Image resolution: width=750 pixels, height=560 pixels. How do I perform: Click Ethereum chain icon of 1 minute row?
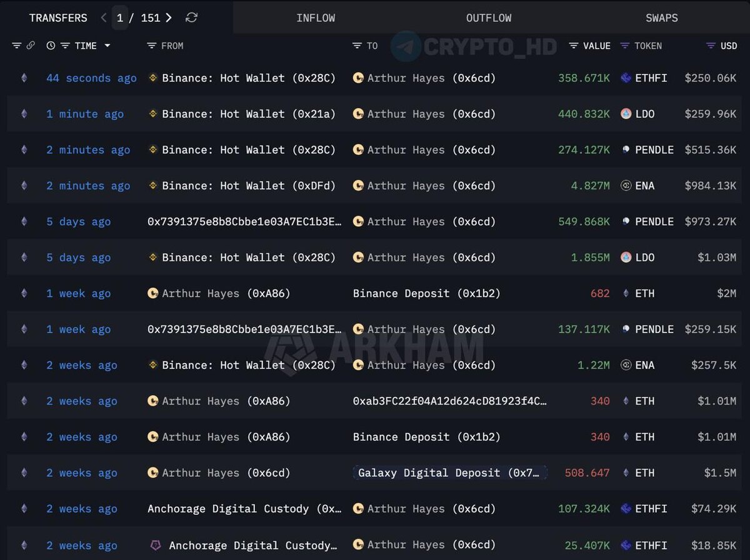coord(24,114)
